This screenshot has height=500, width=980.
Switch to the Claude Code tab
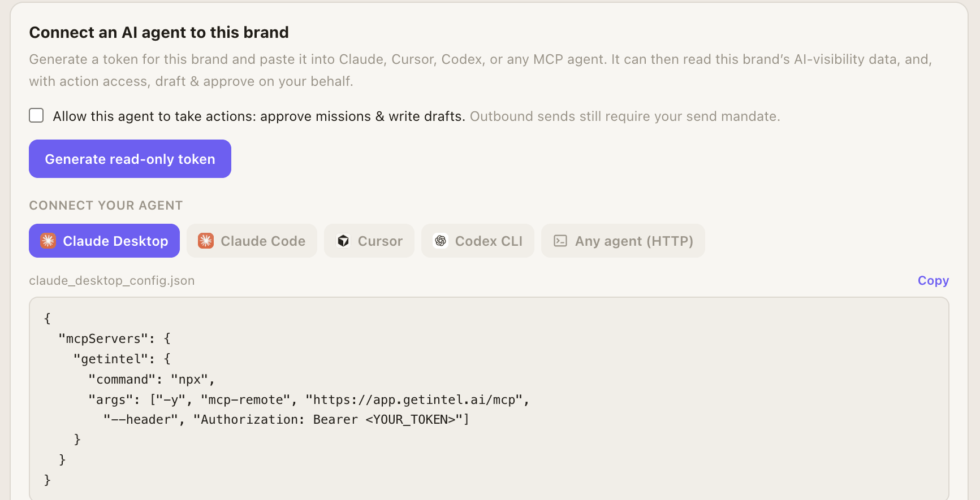point(252,241)
